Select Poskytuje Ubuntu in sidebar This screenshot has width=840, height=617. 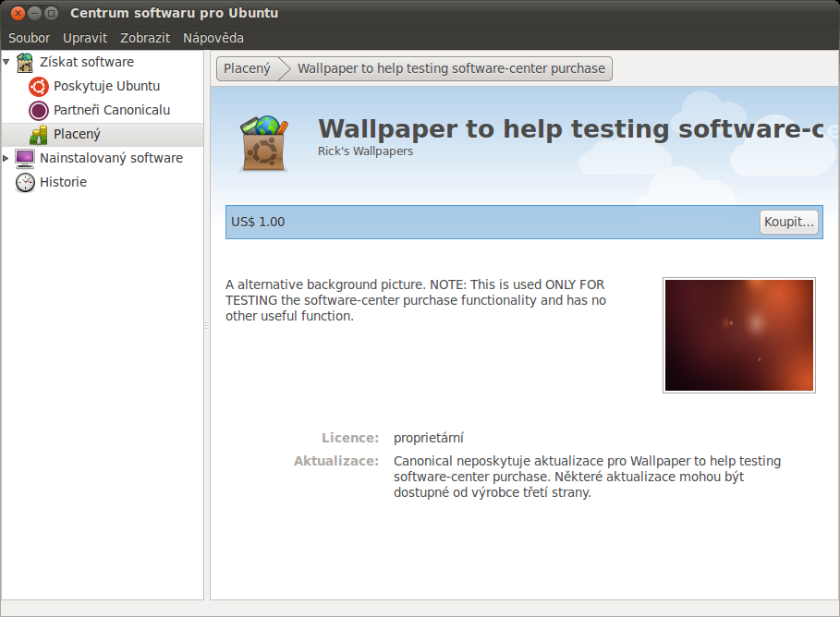point(106,86)
